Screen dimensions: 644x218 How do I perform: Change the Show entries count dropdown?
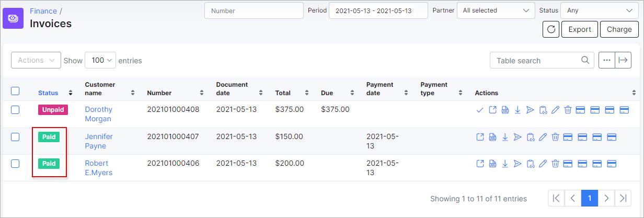coord(100,60)
